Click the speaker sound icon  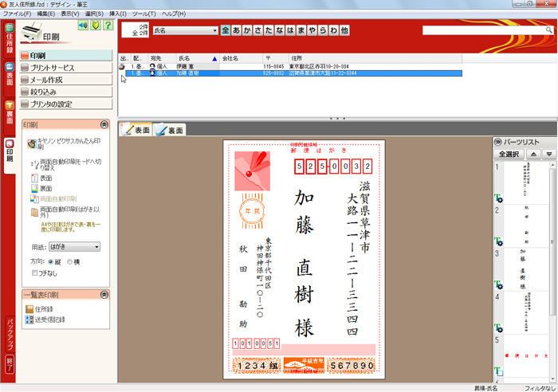pos(82,25)
